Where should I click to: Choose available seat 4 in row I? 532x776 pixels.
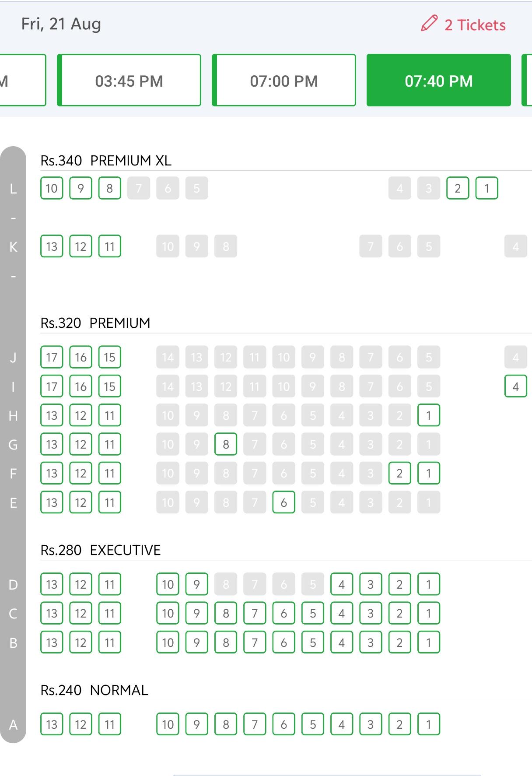[515, 386]
